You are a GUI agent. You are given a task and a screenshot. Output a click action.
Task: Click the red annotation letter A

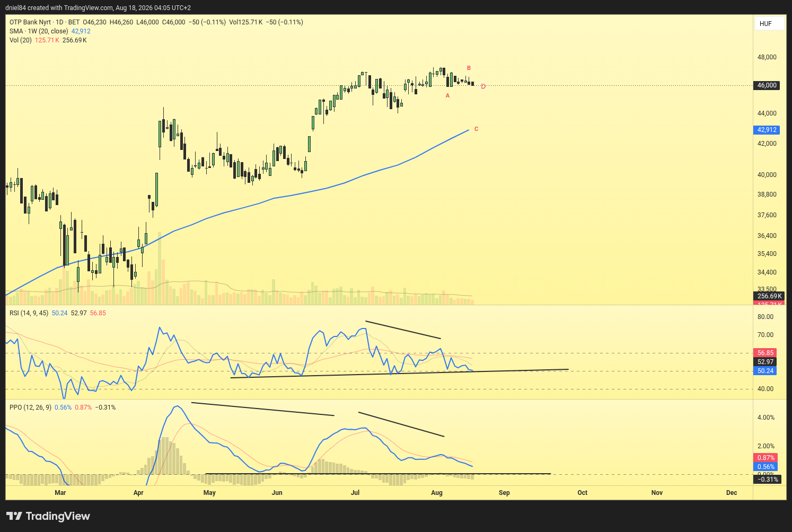tap(448, 96)
